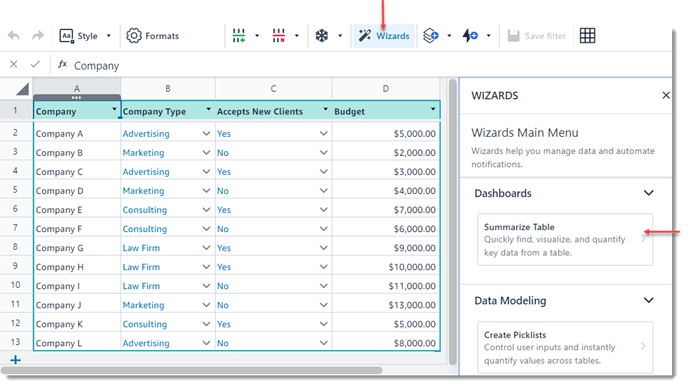Add a new row with the plus icon
The image size is (690, 385).
[x=15, y=360]
